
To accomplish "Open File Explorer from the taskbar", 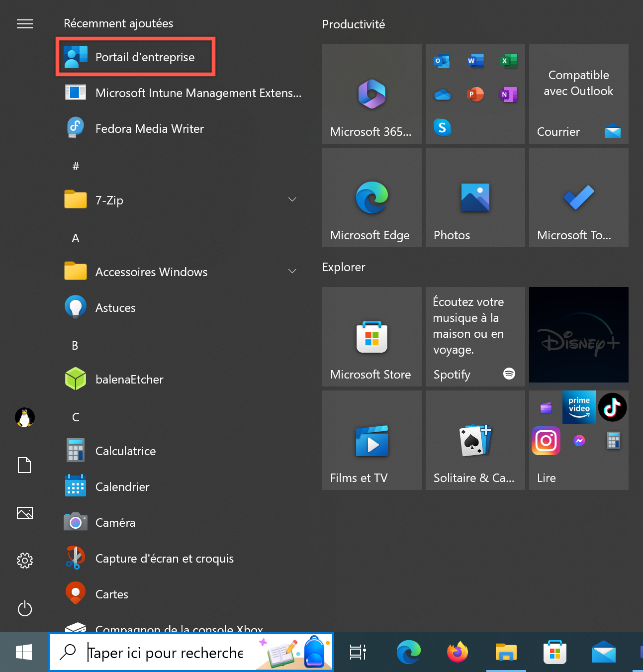I will pyautogui.click(x=506, y=652).
